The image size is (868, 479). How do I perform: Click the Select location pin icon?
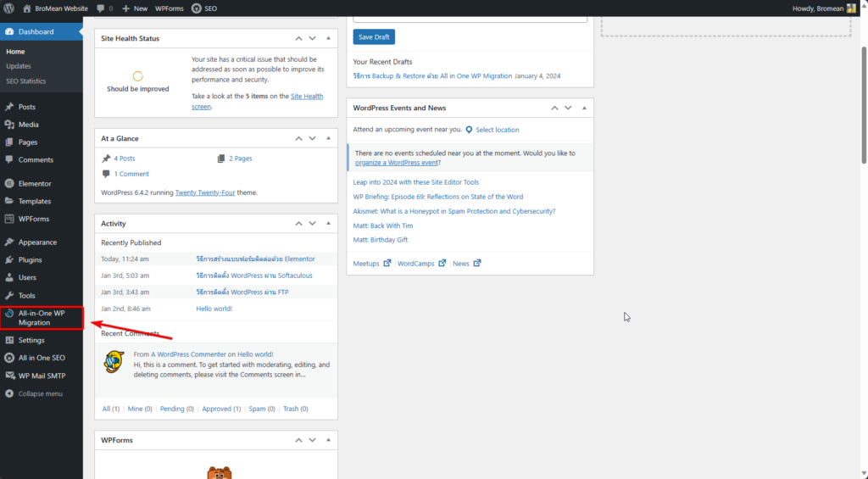click(x=469, y=130)
